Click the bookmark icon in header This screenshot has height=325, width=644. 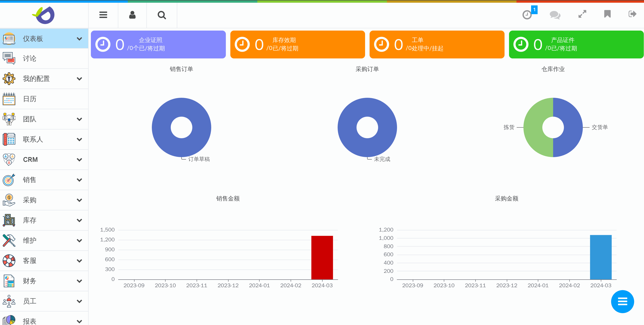607,14
